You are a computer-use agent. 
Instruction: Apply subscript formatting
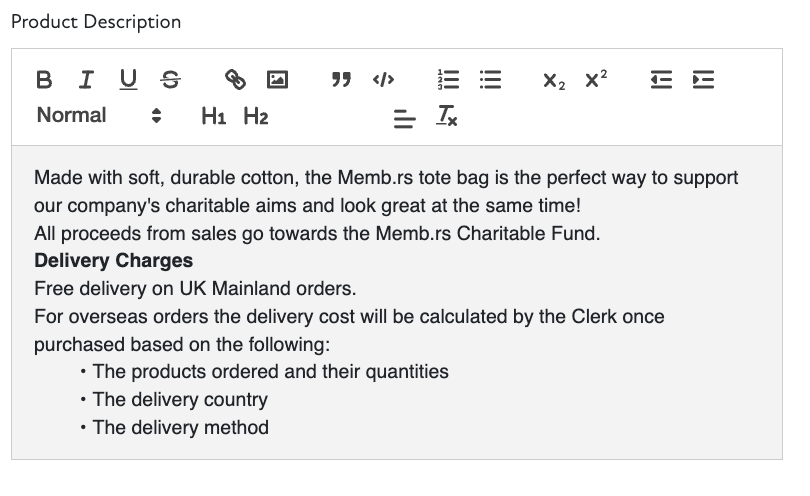554,80
